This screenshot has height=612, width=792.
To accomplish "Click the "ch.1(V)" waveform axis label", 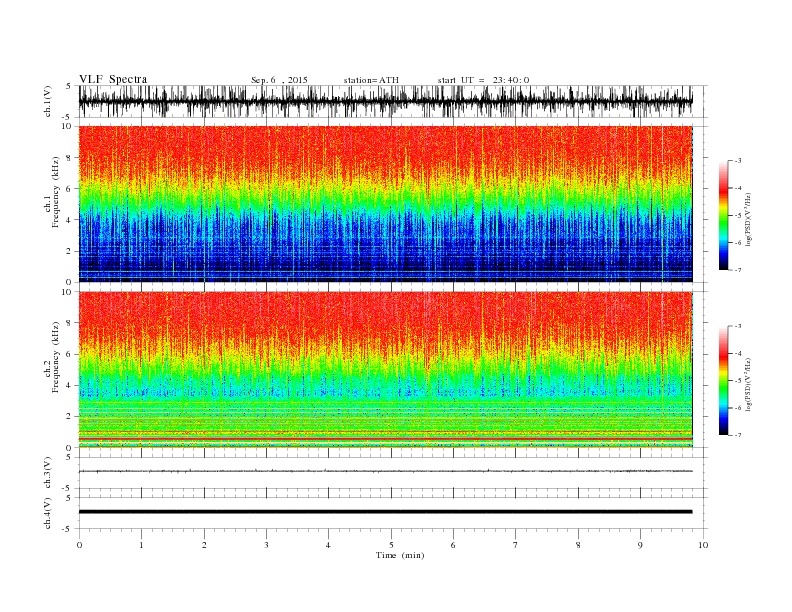I will coord(47,101).
